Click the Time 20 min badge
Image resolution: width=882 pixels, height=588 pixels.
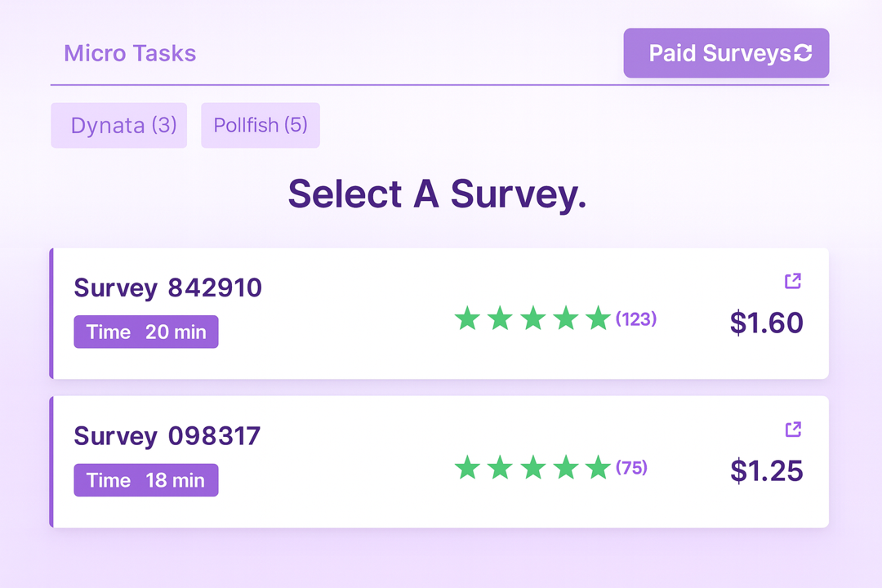pyautogui.click(x=145, y=332)
